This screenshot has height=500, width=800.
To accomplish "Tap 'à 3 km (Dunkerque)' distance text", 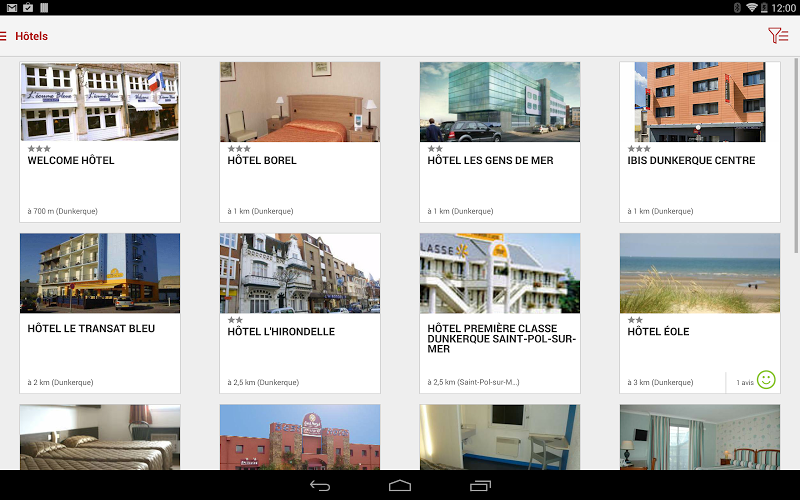I will [660, 382].
